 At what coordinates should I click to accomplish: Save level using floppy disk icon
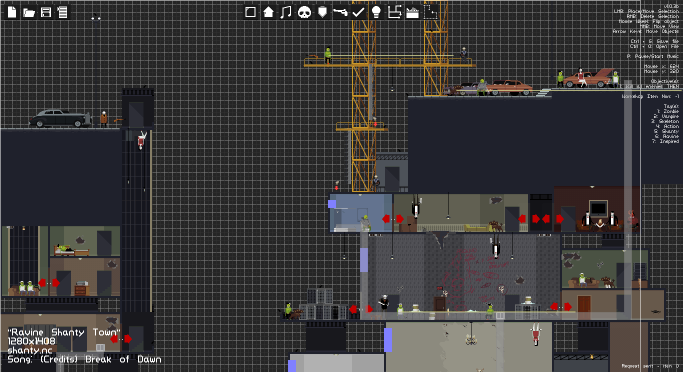click(x=46, y=12)
